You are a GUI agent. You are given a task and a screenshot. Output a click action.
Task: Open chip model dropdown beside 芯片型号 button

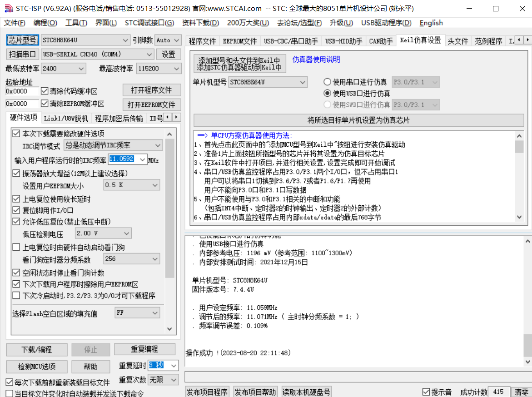click(x=85, y=40)
